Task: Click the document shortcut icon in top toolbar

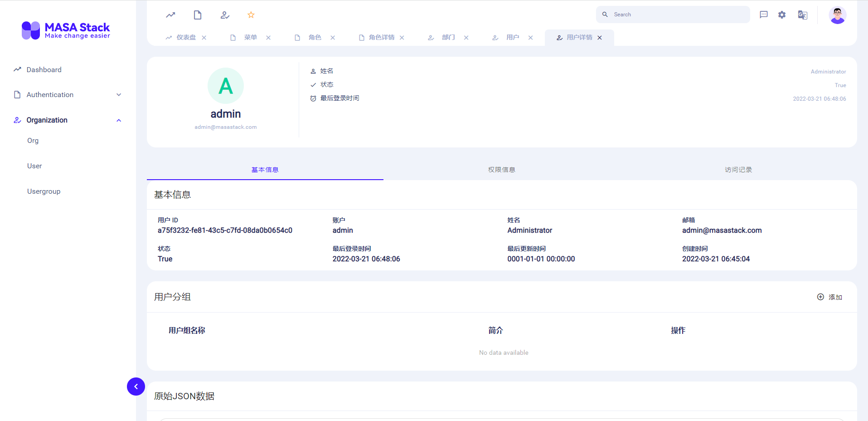Action: point(198,15)
